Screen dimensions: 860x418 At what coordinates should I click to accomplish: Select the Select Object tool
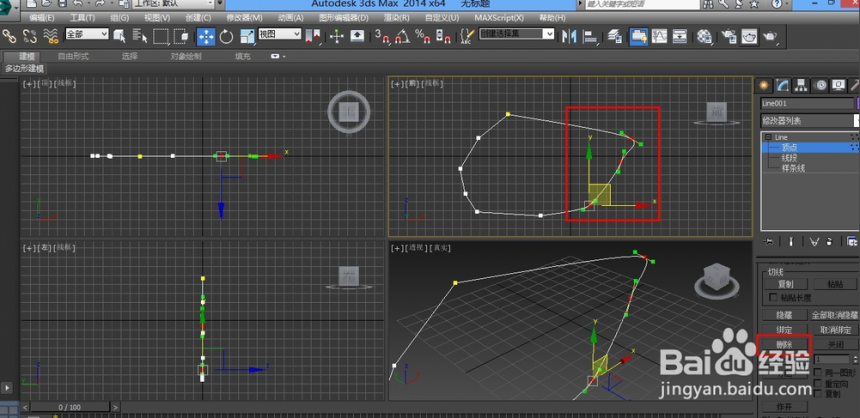pyautogui.click(x=119, y=36)
